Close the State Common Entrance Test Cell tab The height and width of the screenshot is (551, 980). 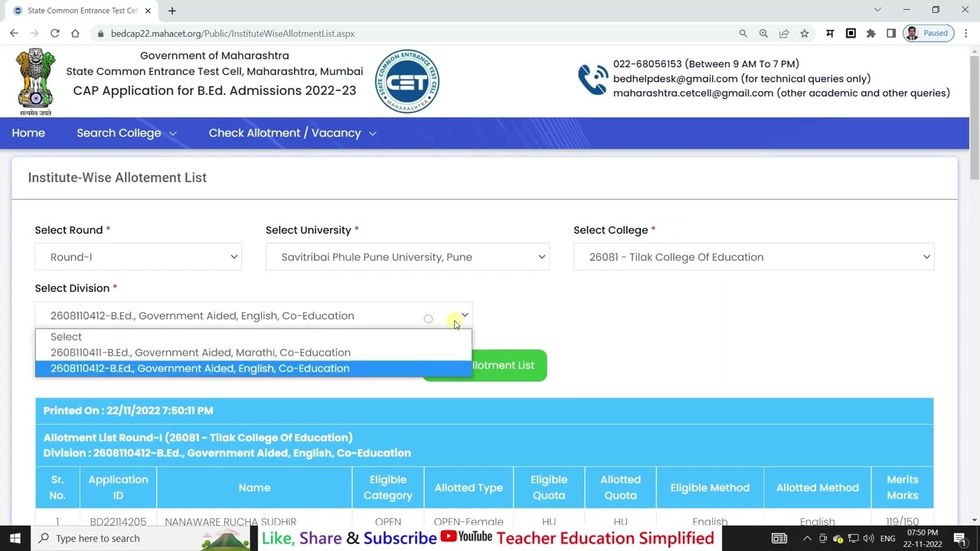pos(148,11)
